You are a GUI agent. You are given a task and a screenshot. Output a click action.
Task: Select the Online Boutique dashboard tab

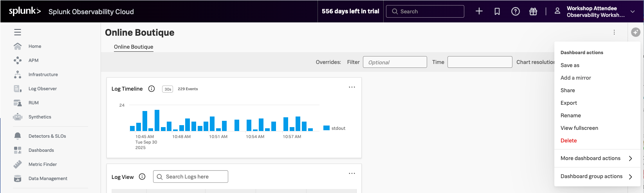(133, 47)
